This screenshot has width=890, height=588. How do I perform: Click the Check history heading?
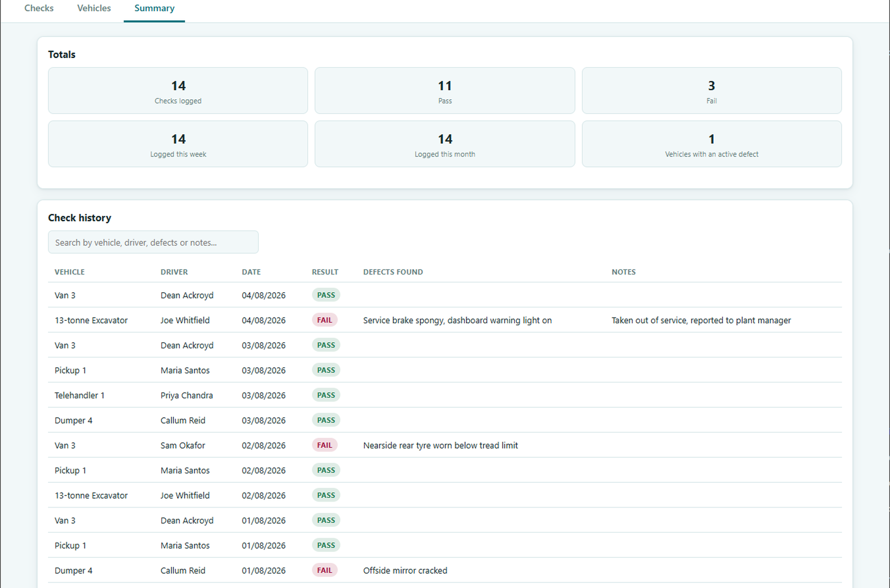coord(80,218)
